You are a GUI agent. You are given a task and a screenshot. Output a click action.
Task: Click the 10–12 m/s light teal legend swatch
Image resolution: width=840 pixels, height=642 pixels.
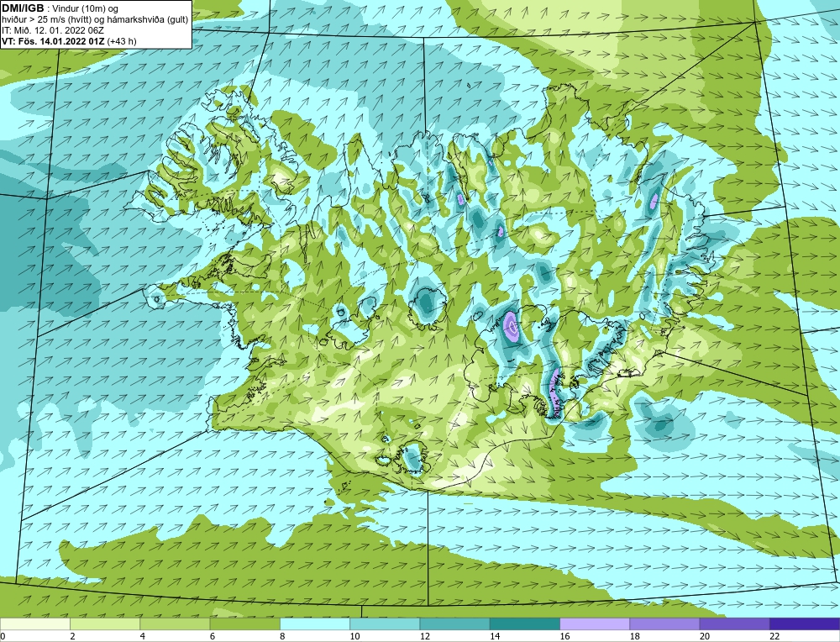(x=385, y=624)
